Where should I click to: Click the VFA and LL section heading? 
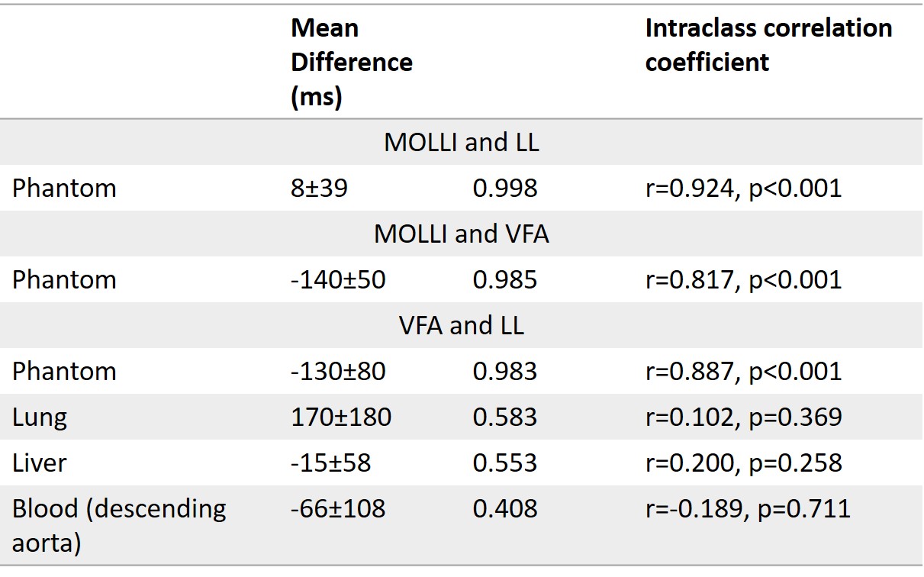(461, 326)
